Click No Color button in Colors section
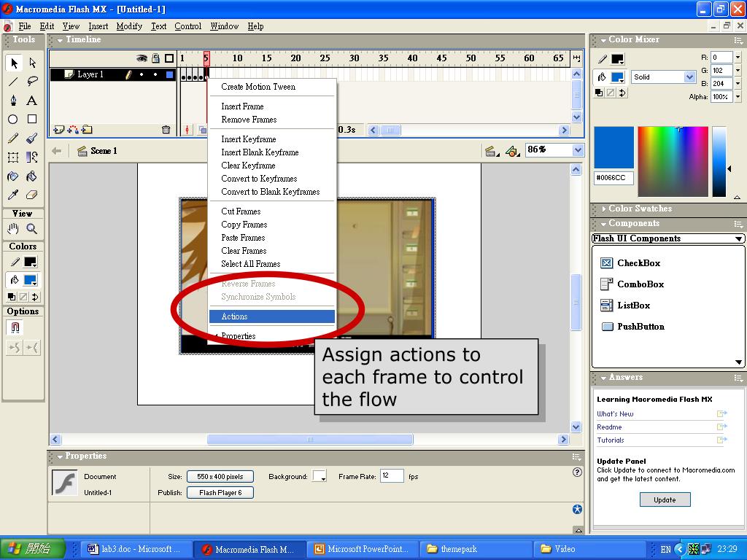747x560 pixels. [23, 297]
